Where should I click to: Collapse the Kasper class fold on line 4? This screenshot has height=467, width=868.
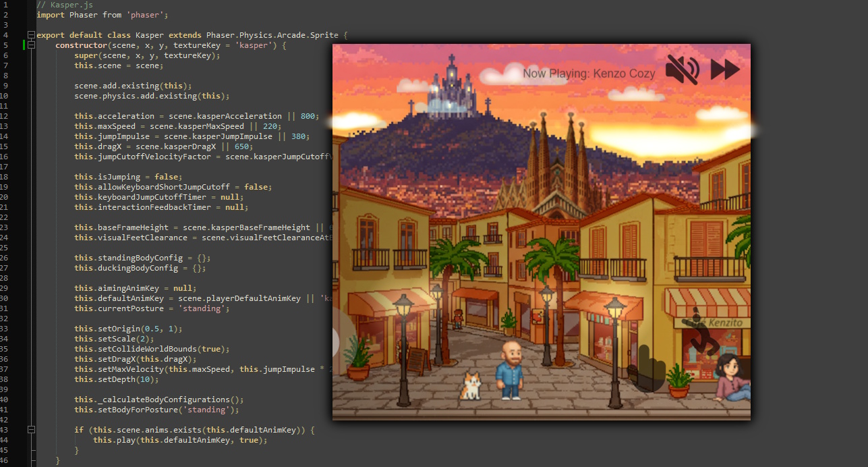tap(31, 34)
